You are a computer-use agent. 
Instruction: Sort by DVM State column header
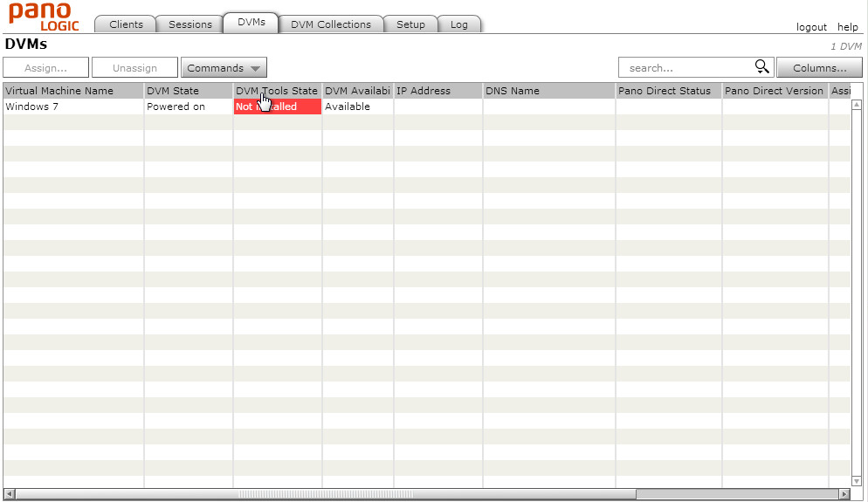[x=189, y=91]
